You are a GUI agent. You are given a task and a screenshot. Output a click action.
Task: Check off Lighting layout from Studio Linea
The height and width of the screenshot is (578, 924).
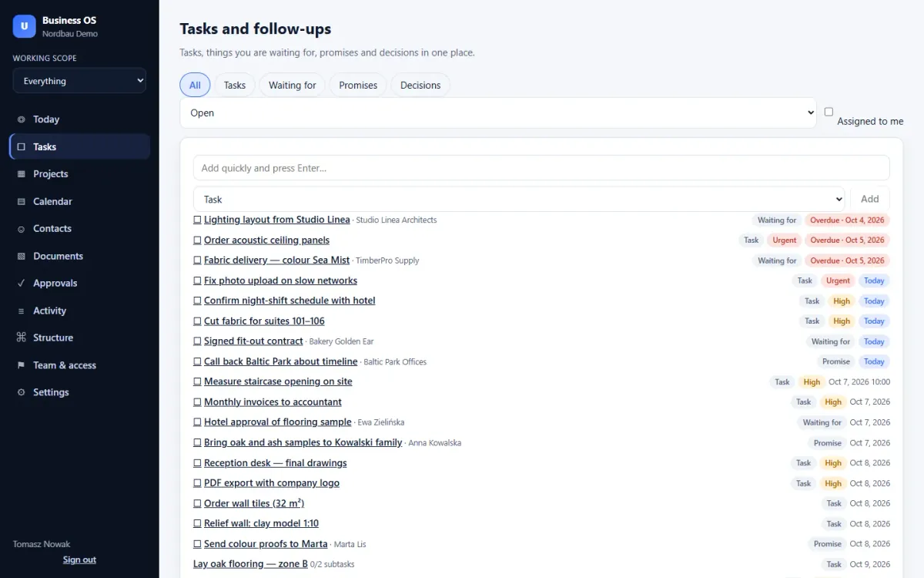click(197, 220)
